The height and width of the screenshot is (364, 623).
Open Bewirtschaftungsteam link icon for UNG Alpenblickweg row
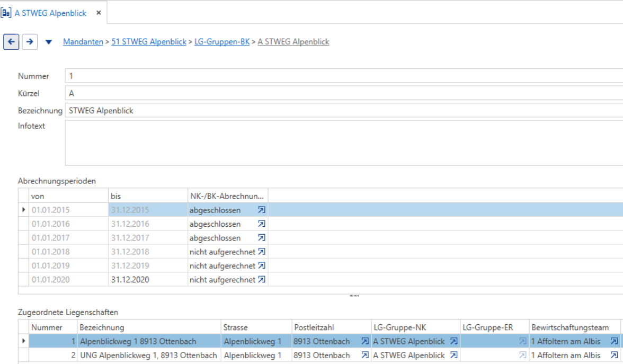[615, 355]
